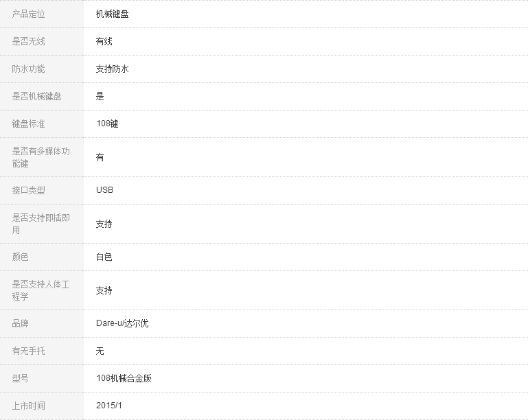The height and width of the screenshot is (420, 528).
Task: Click the 机械键盘 value text
Action: pos(112,14)
